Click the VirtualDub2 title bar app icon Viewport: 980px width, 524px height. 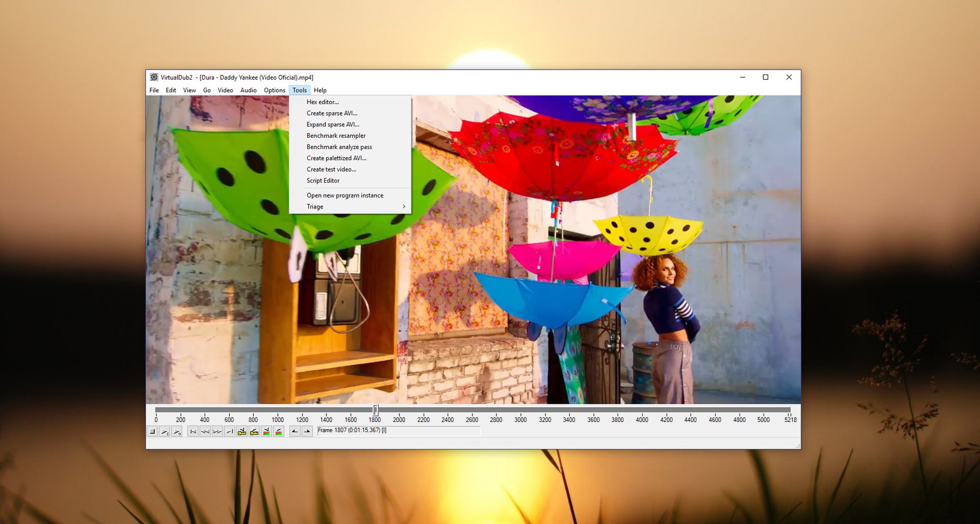tap(154, 77)
